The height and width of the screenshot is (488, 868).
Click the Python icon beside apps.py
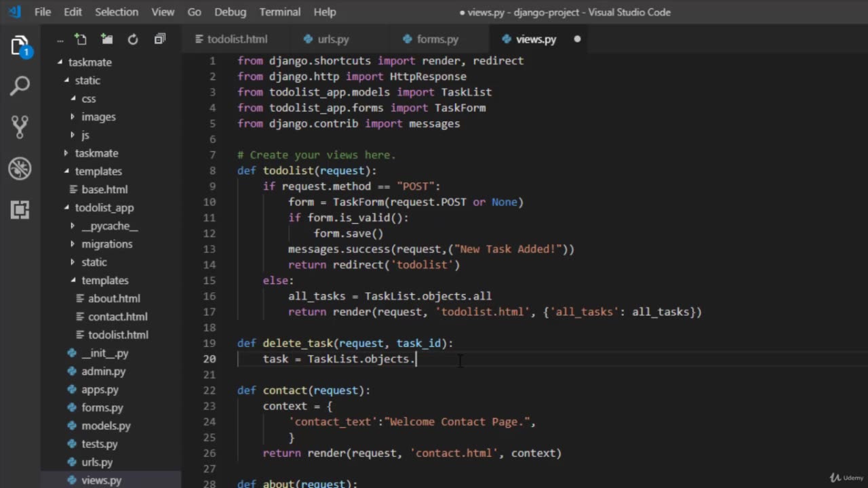[73, 390]
